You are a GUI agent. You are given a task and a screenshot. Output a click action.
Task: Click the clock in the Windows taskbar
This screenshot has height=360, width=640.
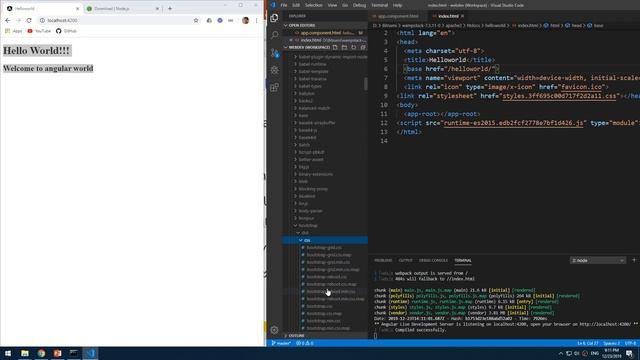point(611,353)
